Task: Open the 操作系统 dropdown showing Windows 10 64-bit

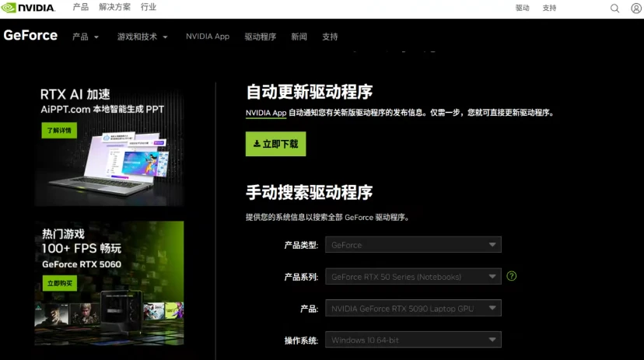Action: coord(413,340)
